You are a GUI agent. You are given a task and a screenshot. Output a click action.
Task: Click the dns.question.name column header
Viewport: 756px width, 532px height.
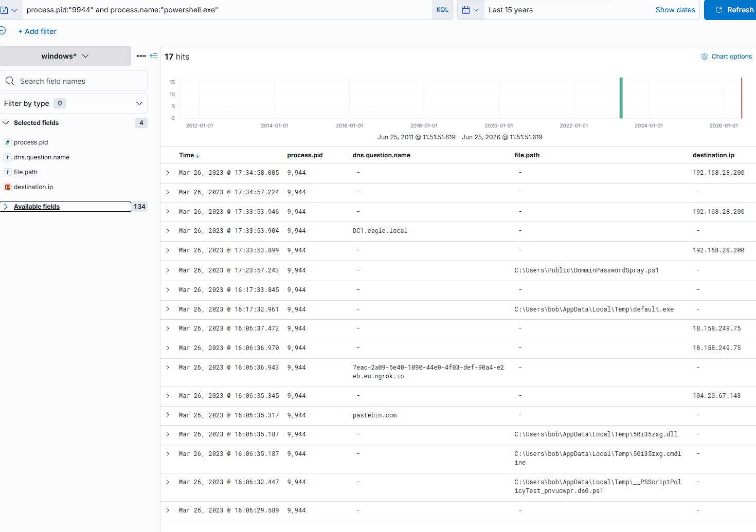pos(382,155)
